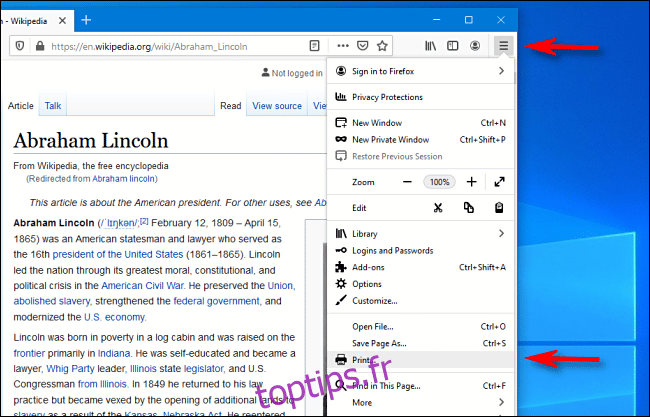The width and height of the screenshot is (650, 417).
Task: Open the 'Whig Party' link
Action: pyautogui.click(x=70, y=369)
